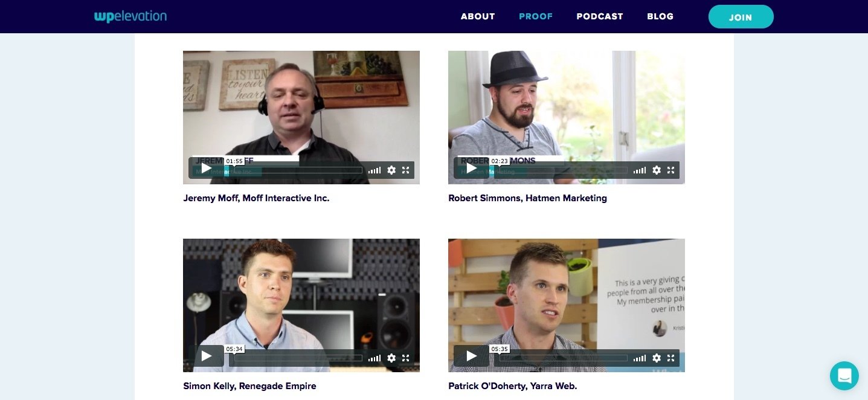Open the About menu item
The height and width of the screenshot is (400, 868).
[x=478, y=16]
